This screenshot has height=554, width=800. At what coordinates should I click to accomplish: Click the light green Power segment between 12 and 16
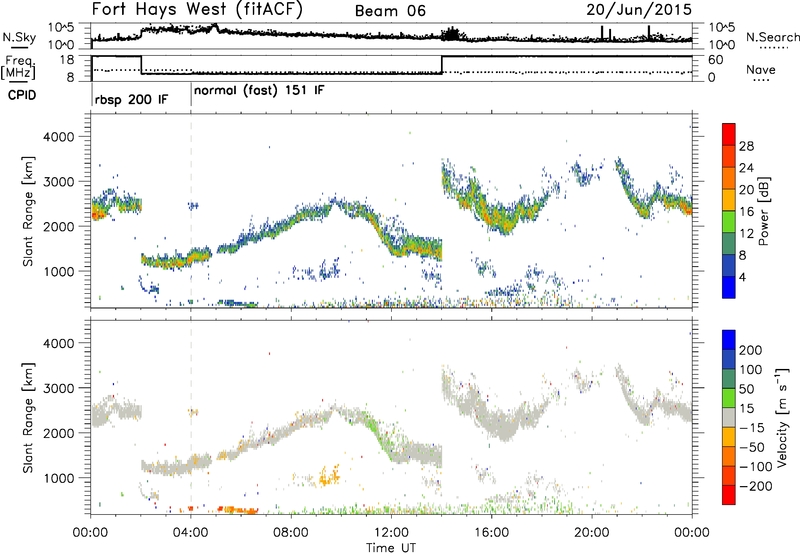[x=729, y=221]
